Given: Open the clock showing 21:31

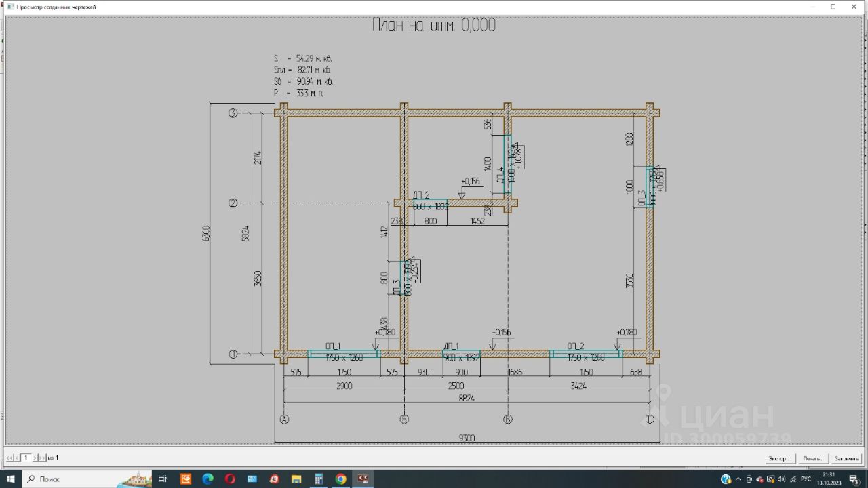Looking at the screenshot, I should [x=828, y=479].
